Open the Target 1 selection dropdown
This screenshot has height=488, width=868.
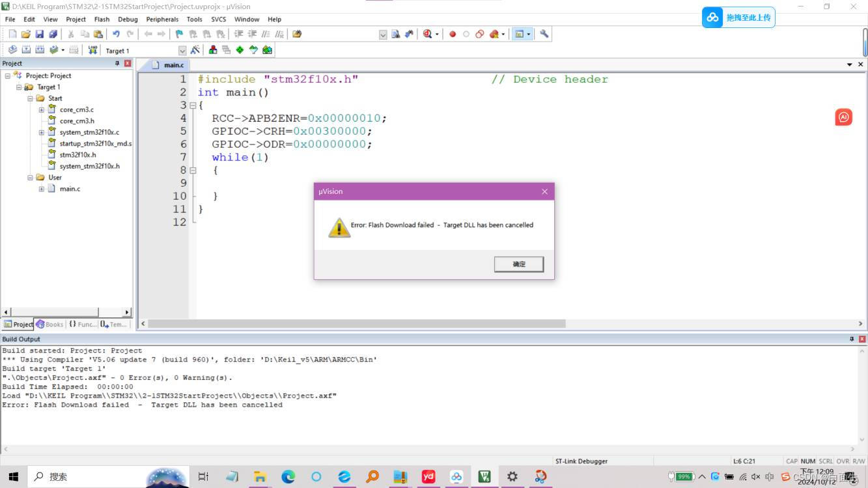(x=182, y=51)
